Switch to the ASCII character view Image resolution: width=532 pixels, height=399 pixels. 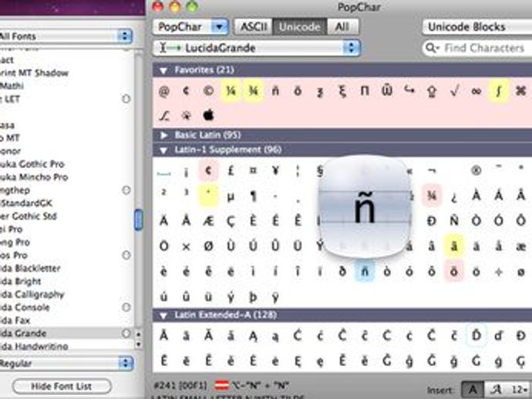[254, 27]
